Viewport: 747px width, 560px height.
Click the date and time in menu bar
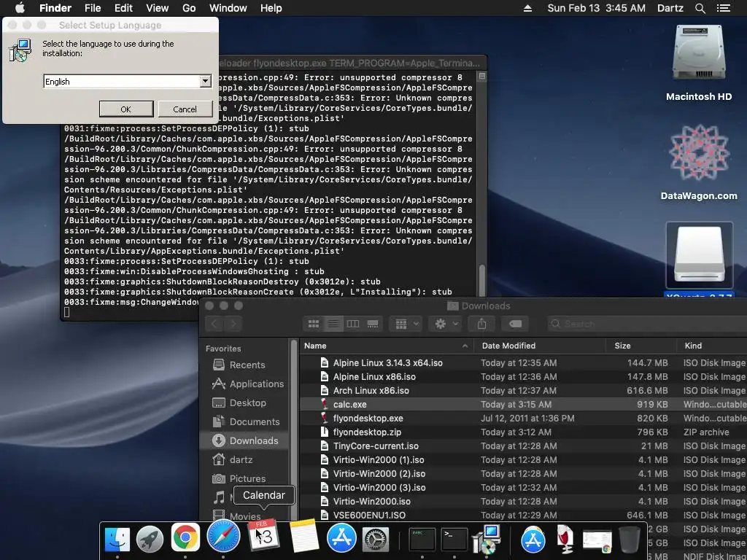(x=597, y=8)
